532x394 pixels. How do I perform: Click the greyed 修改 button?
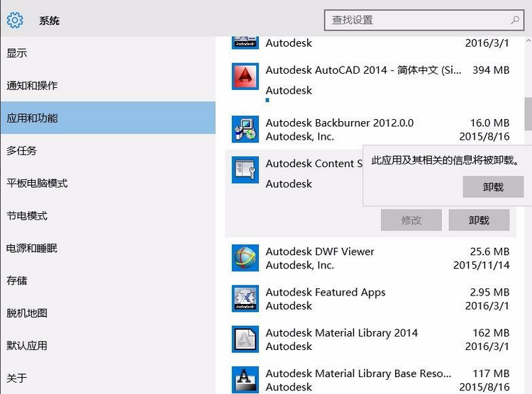[x=411, y=220]
